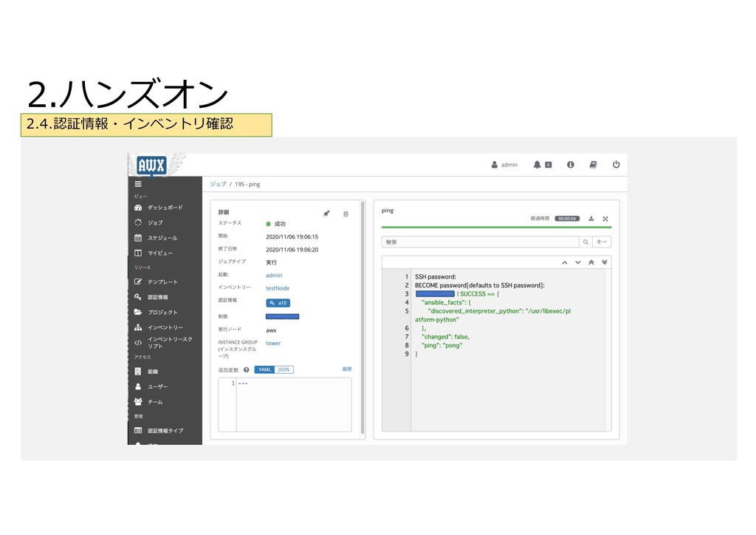Screen dimensions: 756x535
Task: Click the ジョブ breadcrumb link
Action: (x=218, y=184)
